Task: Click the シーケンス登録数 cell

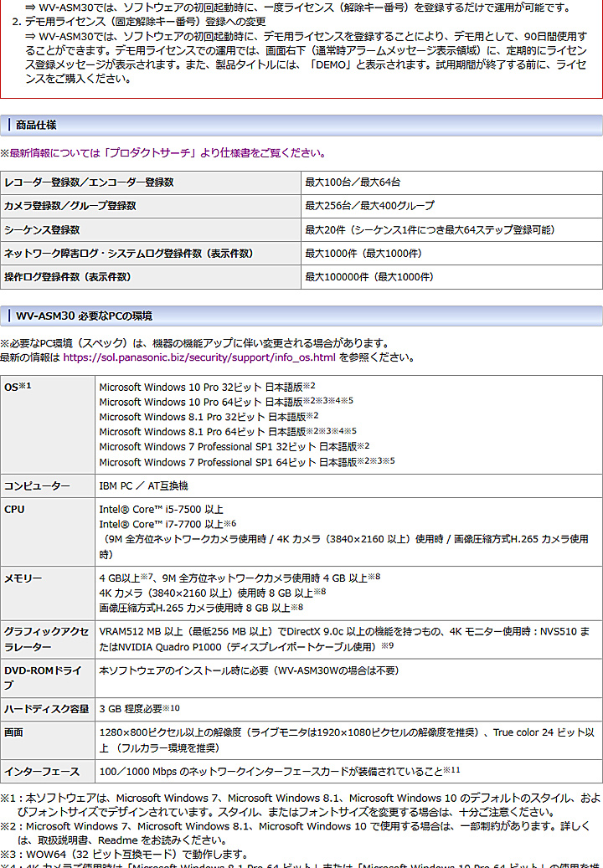Action: [151, 229]
